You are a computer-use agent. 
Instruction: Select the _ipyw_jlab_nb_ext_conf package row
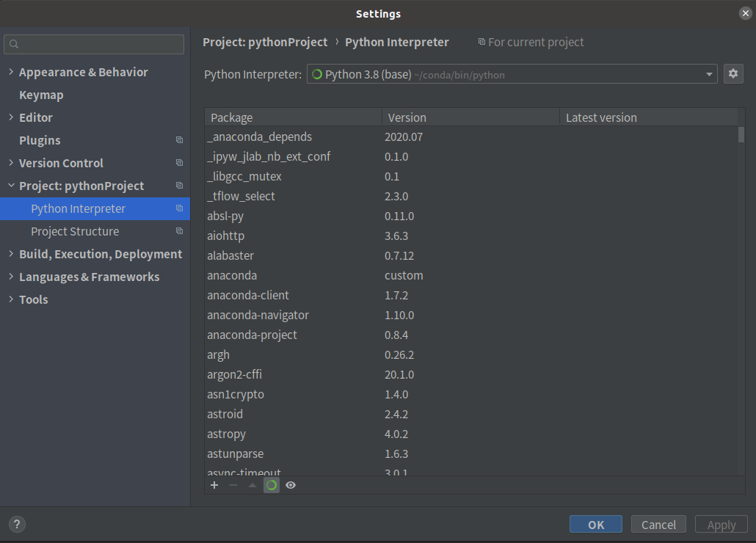pyautogui.click(x=471, y=156)
